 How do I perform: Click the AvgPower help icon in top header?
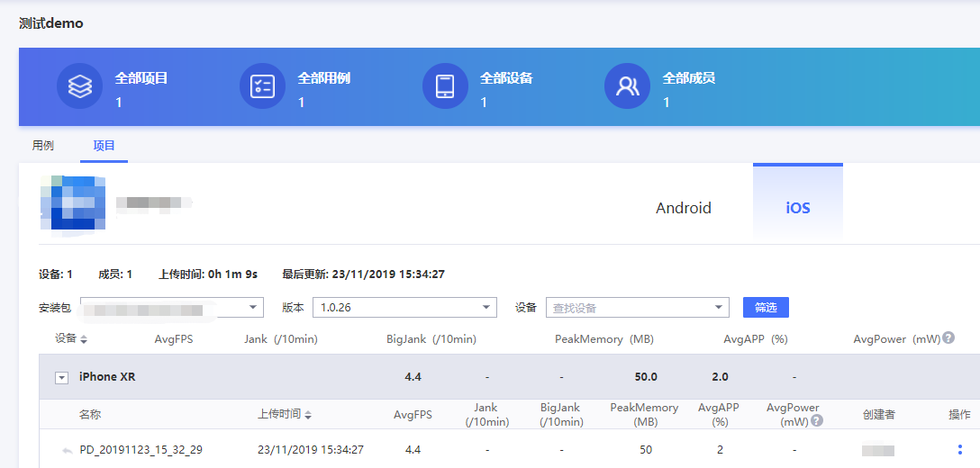point(948,338)
